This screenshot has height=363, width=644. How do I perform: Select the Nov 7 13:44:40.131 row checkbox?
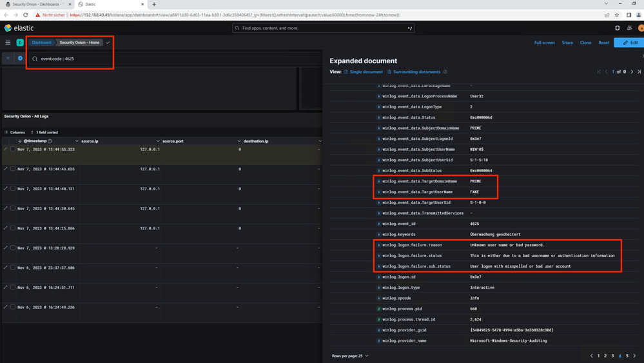13,188
